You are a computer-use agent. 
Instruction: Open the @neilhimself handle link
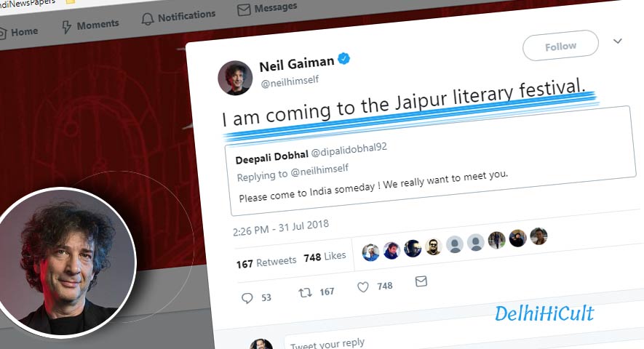tap(290, 81)
